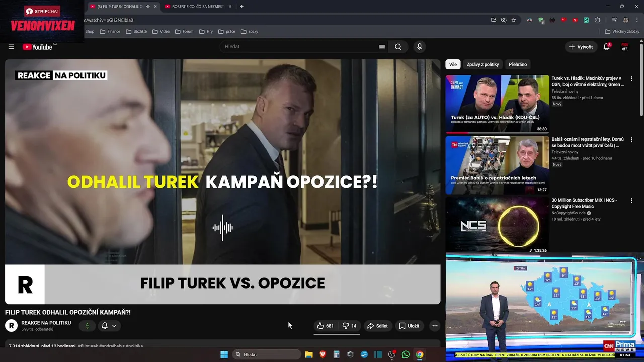Click the Vytvořit create button

(x=581, y=47)
